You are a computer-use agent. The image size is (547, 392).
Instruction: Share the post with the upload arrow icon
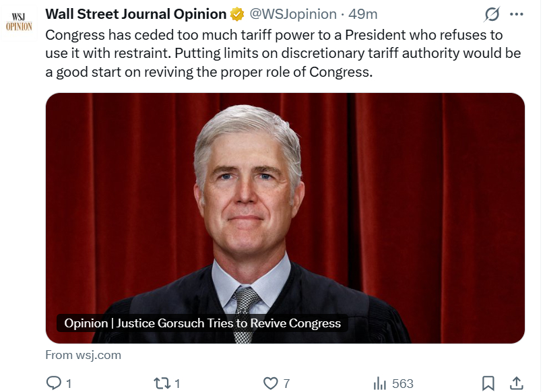point(516,383)
